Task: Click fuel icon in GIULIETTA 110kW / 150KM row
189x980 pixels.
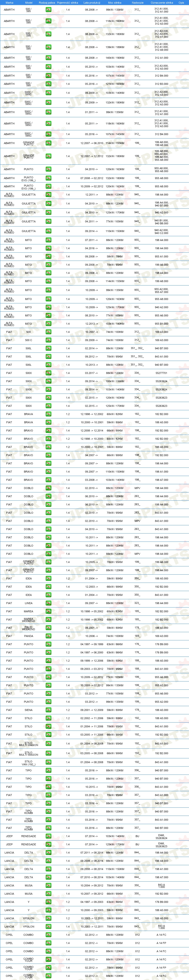Action: [x=48, y=231]
